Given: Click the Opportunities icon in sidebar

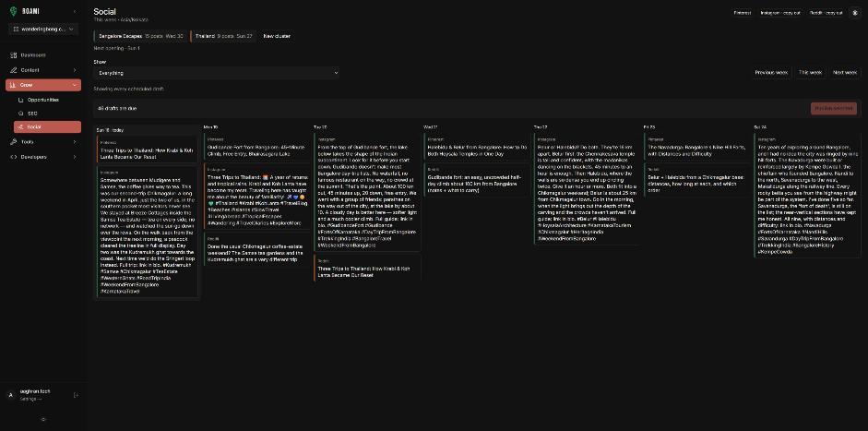Looking at the screenshot, I should click(21, 100).
